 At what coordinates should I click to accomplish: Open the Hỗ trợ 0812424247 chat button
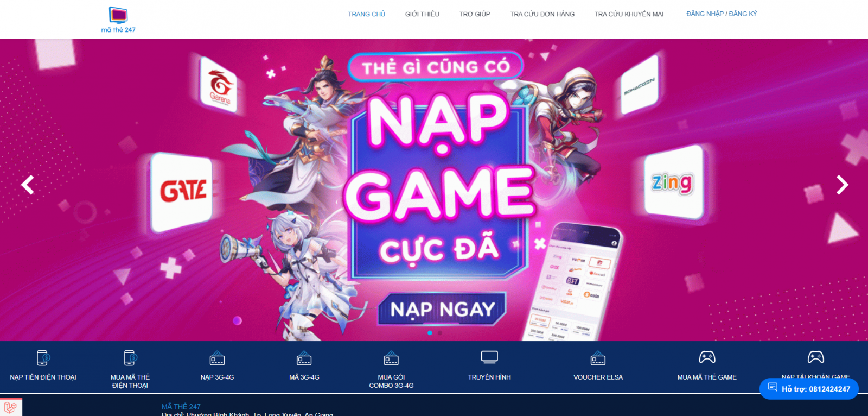[809, 388]
